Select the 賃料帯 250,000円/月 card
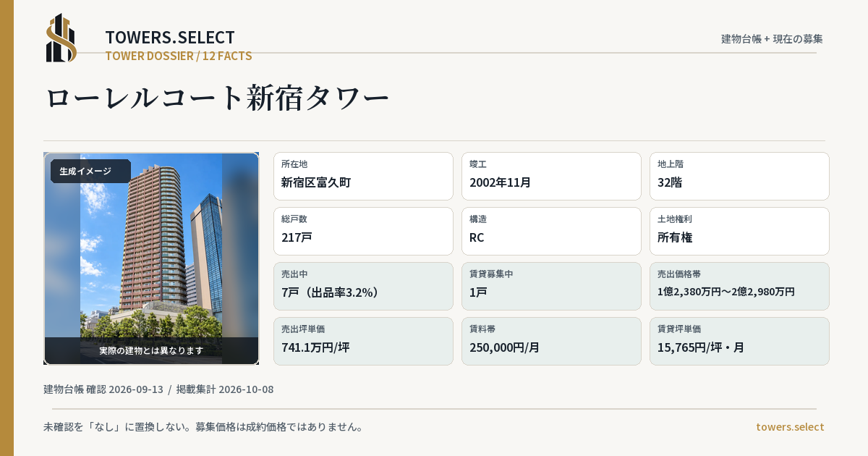This screenshot has height=456, width=868. [551, 341]
